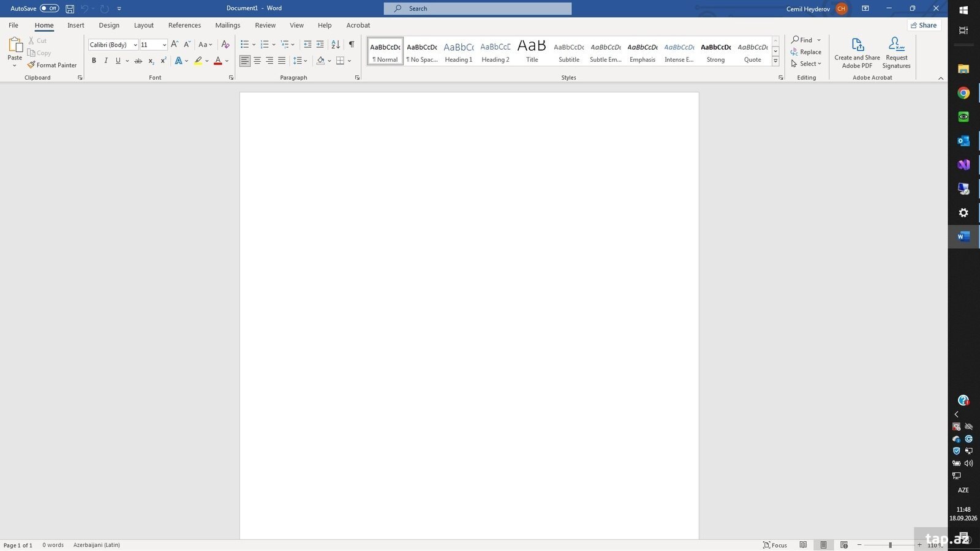The height and width of the screenshot is (551, 980).
Task: Apply superscript formatting
Action: (163, 61)
